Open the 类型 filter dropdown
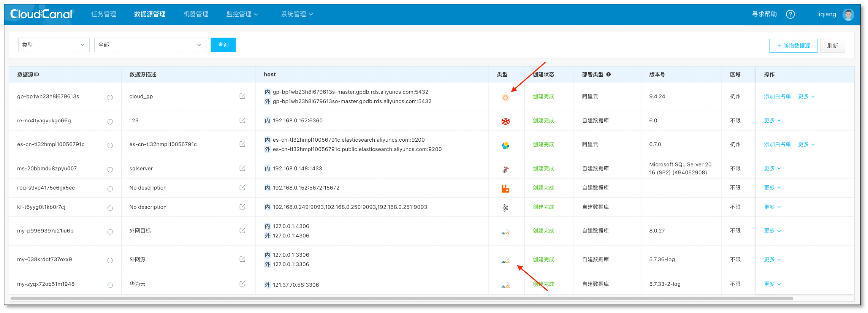 click(54, 45)
